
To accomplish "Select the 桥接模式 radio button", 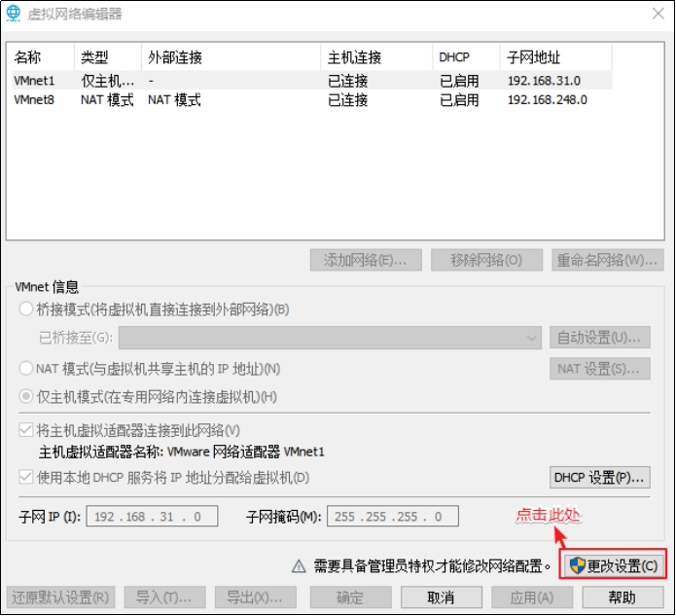I will pyautogui.click(x=26, y=308).
